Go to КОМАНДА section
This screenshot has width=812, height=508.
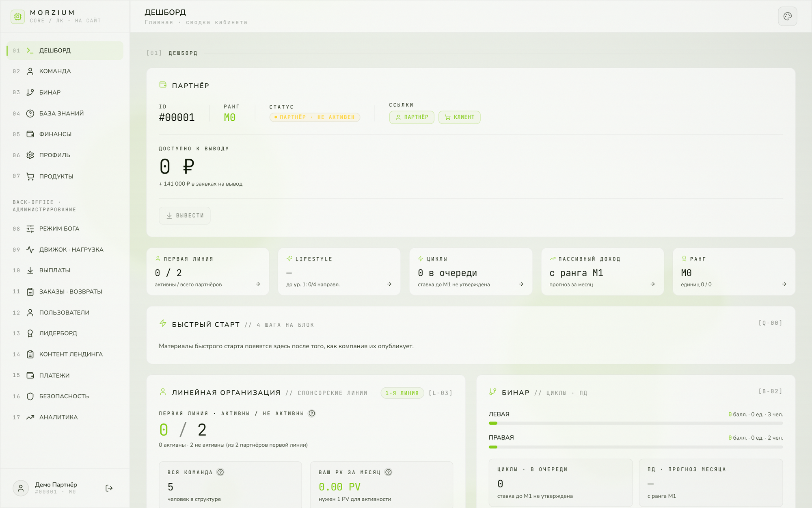tap(65, 71)
